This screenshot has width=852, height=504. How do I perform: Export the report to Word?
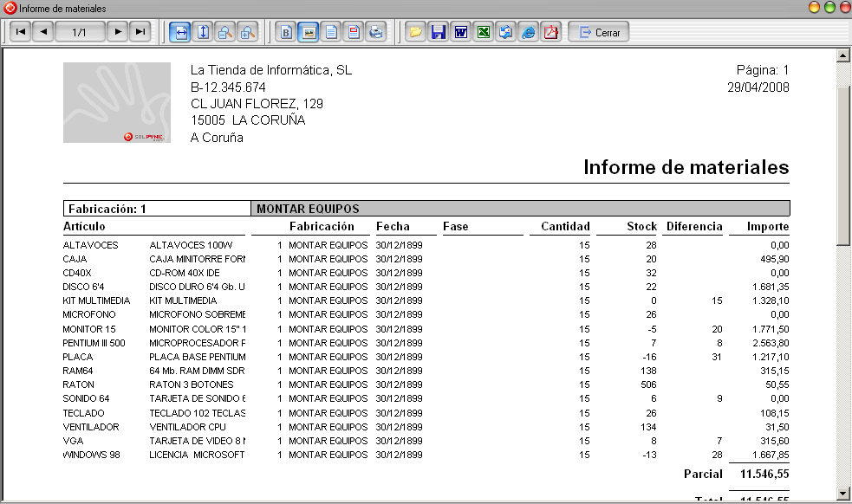tap(461, 32)
